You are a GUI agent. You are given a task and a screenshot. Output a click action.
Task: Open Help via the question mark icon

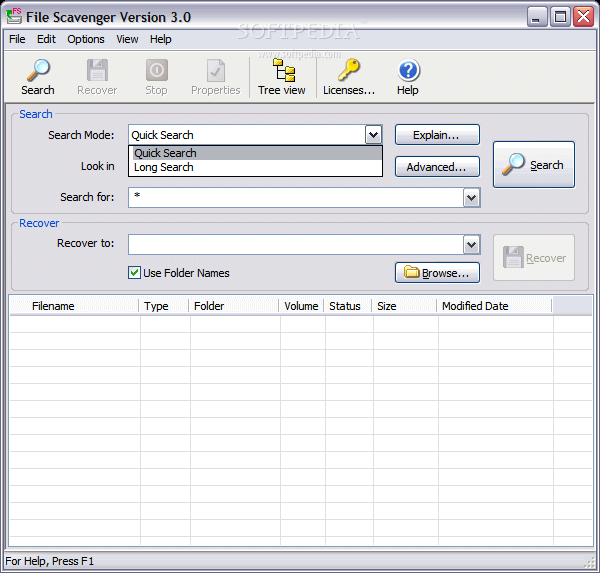click(x=409, y=70)
